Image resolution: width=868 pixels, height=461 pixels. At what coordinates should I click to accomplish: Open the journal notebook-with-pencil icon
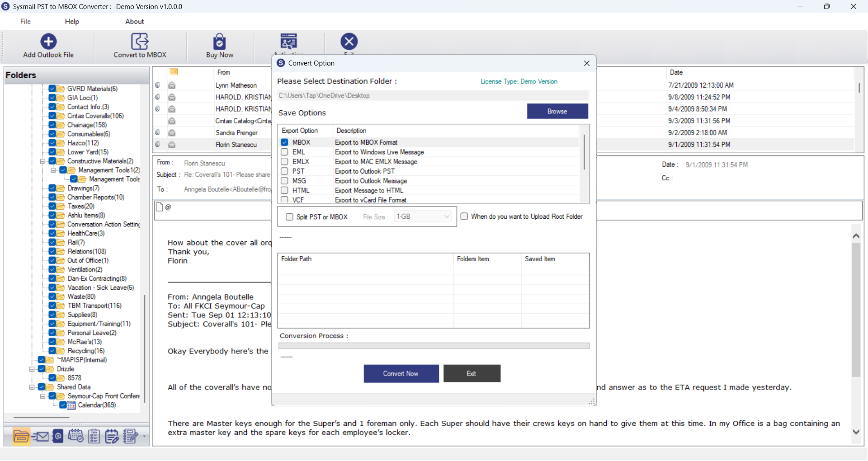tap(131, 436)
